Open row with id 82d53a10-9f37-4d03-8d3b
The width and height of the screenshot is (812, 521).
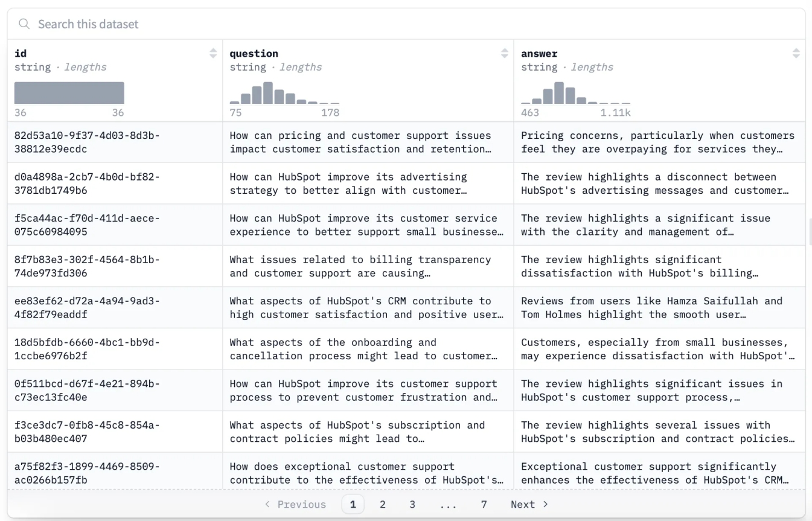click(88, 142)
